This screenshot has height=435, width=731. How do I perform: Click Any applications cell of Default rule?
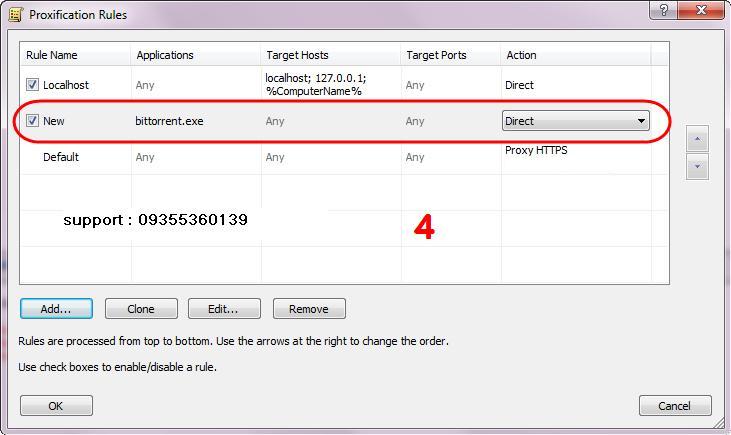pos(145,158)
